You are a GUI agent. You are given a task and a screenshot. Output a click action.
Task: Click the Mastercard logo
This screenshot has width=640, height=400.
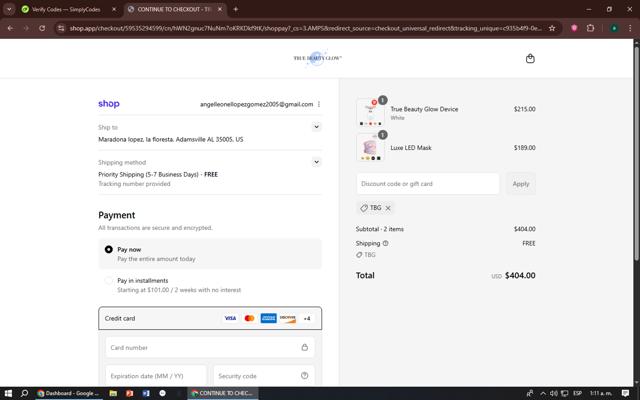point(249,318)
